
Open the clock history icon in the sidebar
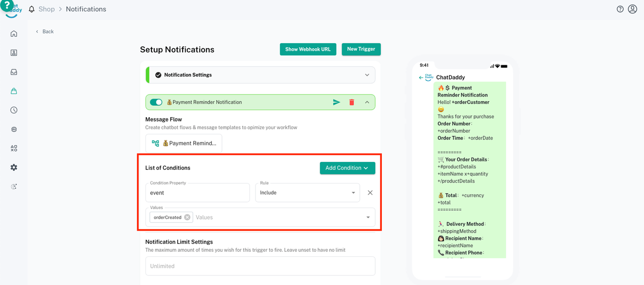click(14, 110)
